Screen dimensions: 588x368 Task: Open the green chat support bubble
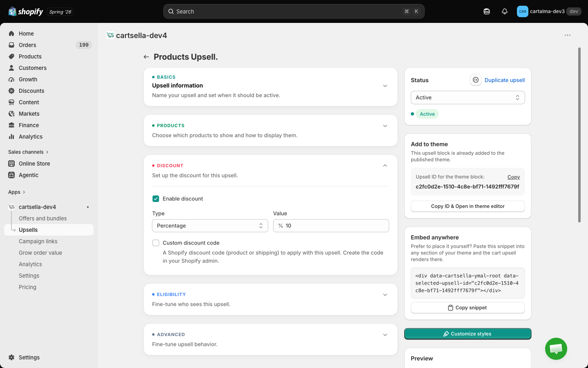click(556, 349)
